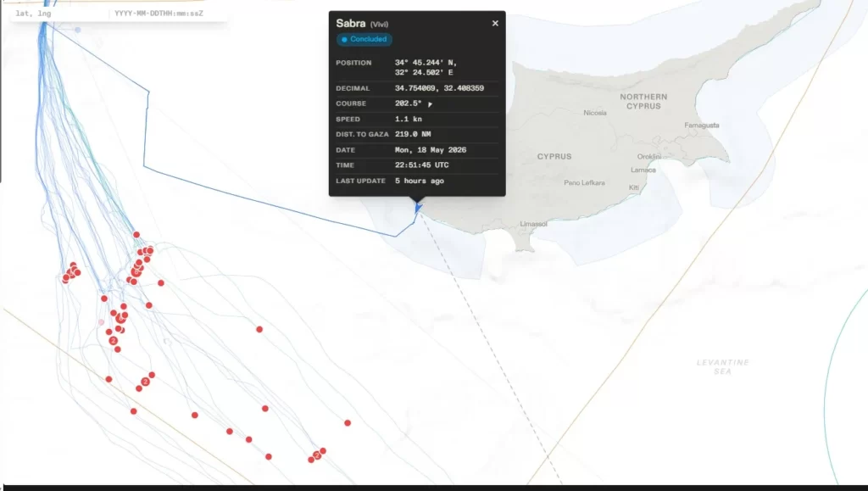Select the easternmost single red marker
The width and height of the screenshot is (868, 491).
pos(348,423)
